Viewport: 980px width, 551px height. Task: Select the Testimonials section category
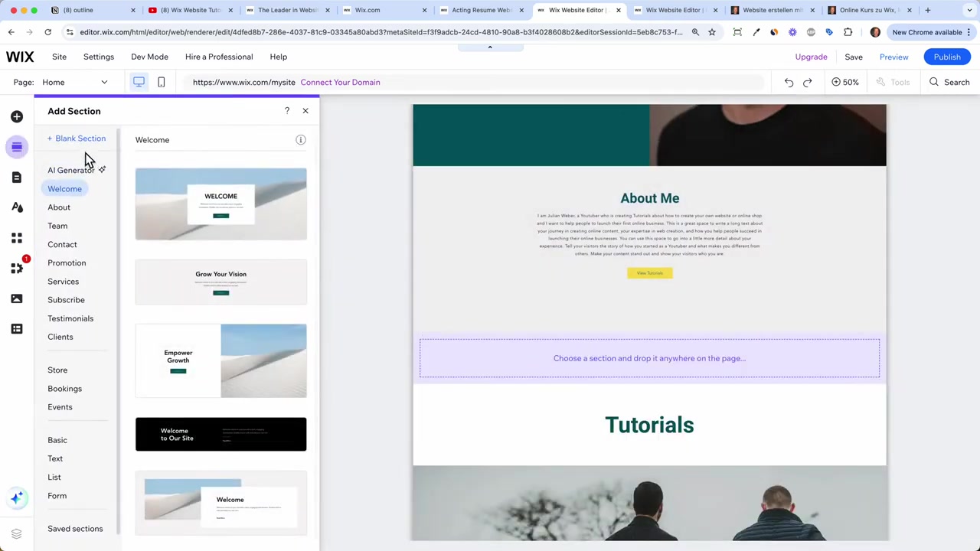pos(70,318)
